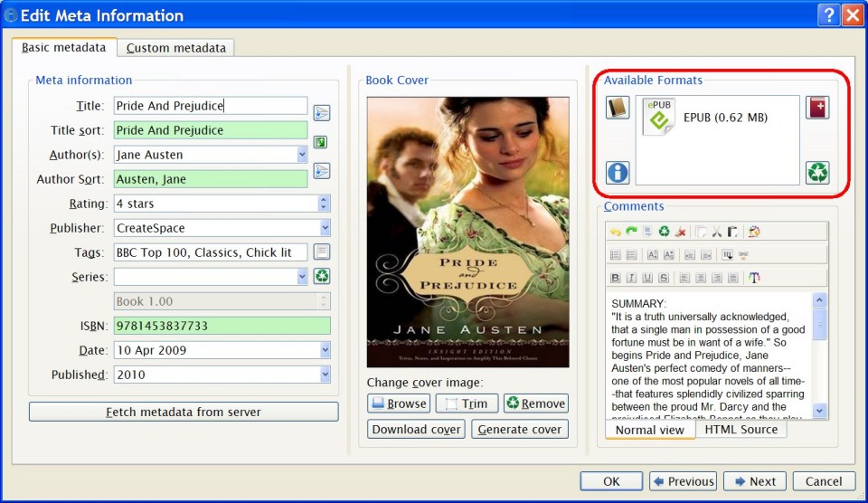The height and width of the screenshot is (503, 868).
Task: Click the copy icon in Comments toolbar
Action: pyautogui.click(x=701, y=232)
